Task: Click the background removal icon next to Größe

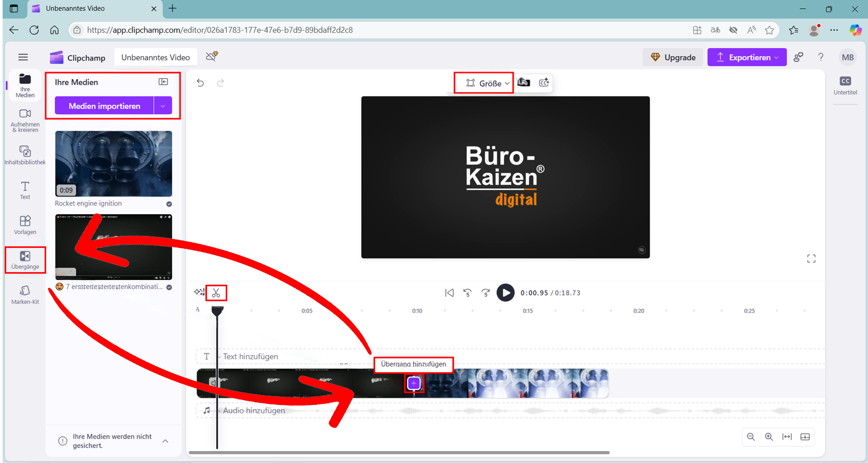Action: [x=523, y=82]
